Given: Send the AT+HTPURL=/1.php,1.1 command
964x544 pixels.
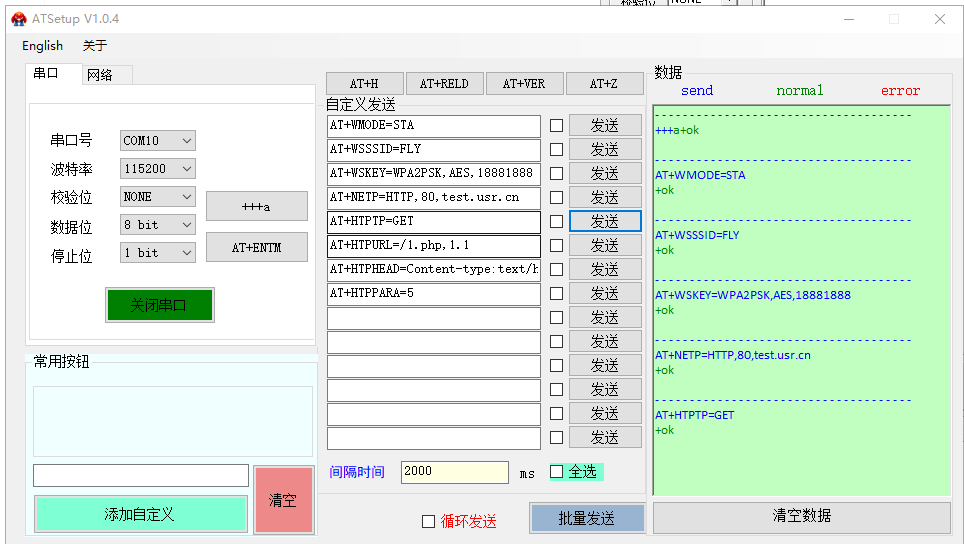Looking at the screenshot, I should pos(605,245).
